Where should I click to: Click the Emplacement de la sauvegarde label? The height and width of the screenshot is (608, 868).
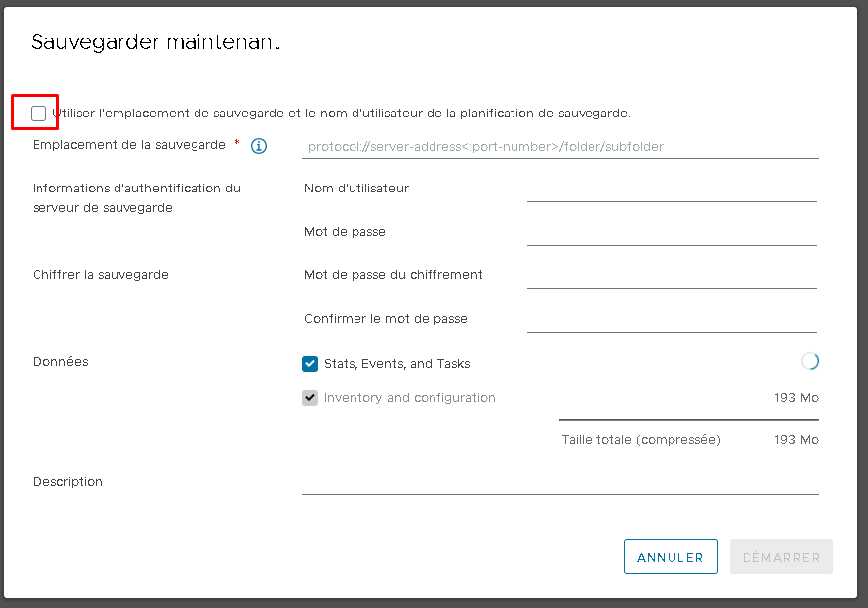(x=129, y=145)
